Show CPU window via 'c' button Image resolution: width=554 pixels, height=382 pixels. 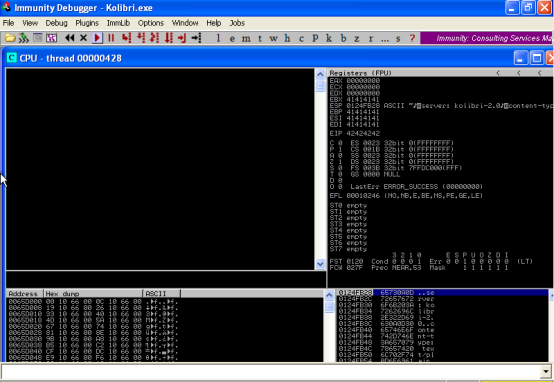coord(301,38)
